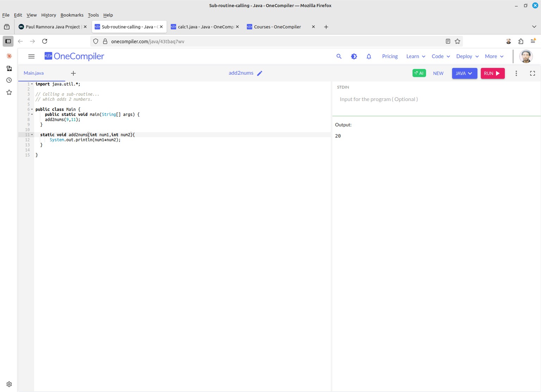This screenshot has height=392, width=541.
Task: Open sidebar bookmarks star icon
Action: tap(9, 92)
